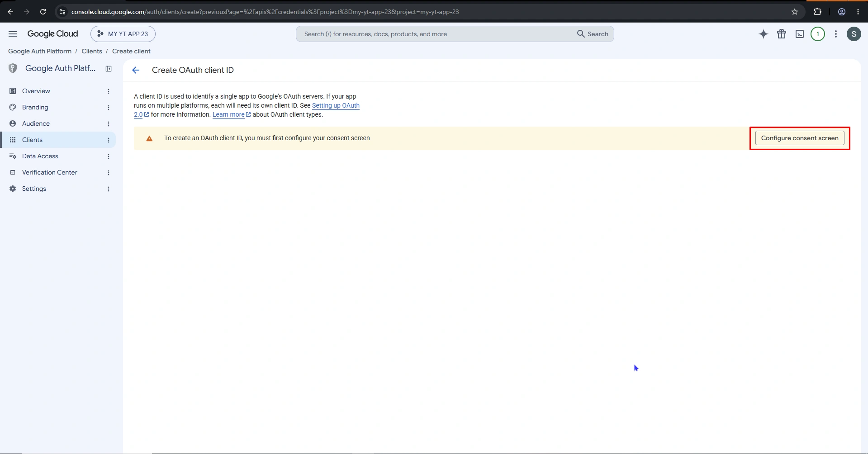Click the Branding palette icon
The height and width of the screenshot is (454, 868).
(x=13, y=107)
